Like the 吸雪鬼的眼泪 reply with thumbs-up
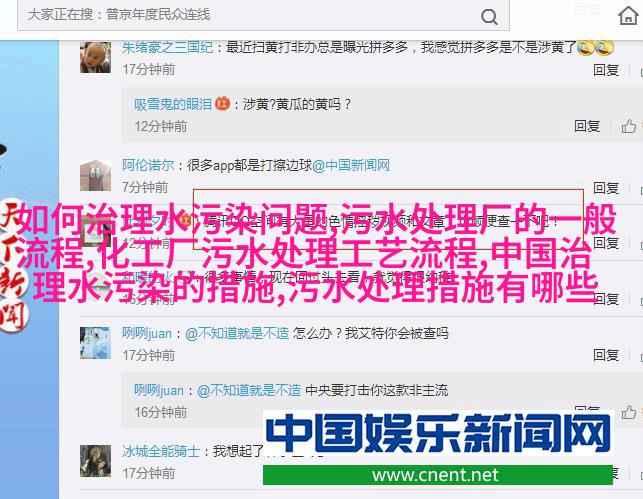This screenshot has height=499, width=643. pos(628,126)
